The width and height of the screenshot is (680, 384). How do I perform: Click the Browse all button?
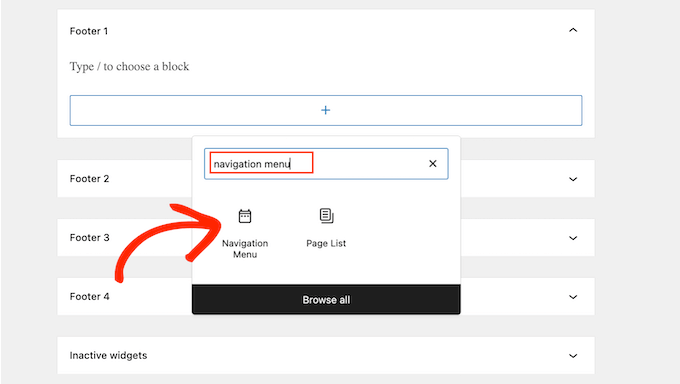pyautogui.click(x=326, y=299)
